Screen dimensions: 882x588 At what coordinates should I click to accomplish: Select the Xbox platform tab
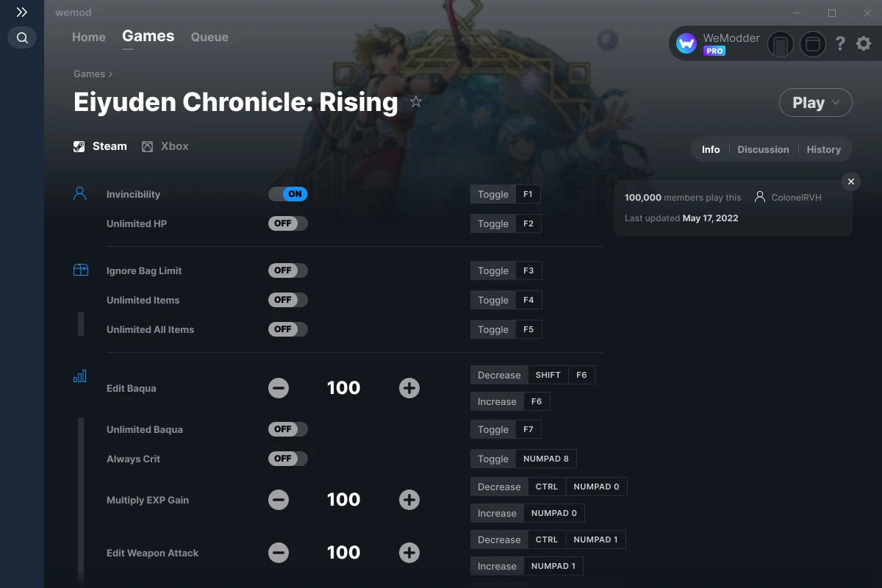click(165, 146)
